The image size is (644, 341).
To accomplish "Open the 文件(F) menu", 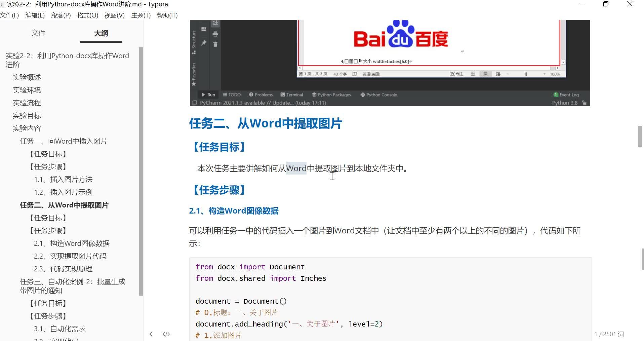I will 9,15.
